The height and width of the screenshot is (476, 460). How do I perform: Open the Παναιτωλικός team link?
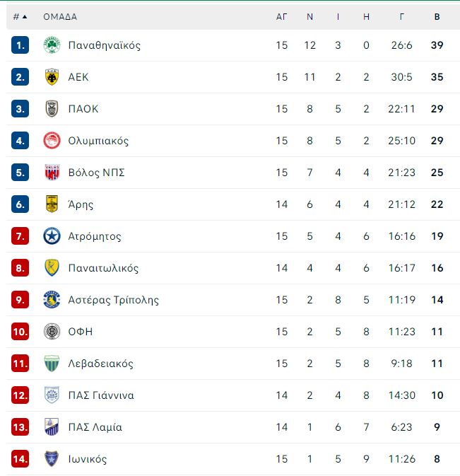point(103,268)
